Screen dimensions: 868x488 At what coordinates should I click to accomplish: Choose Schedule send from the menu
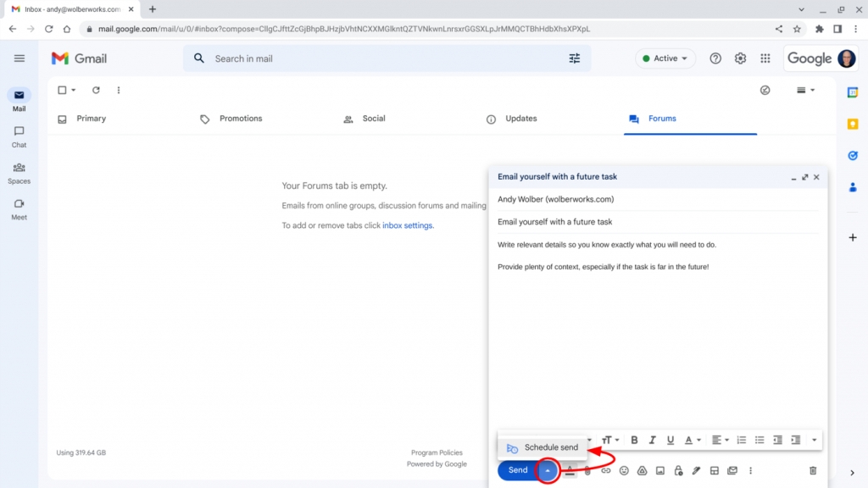tap(549, 446)
